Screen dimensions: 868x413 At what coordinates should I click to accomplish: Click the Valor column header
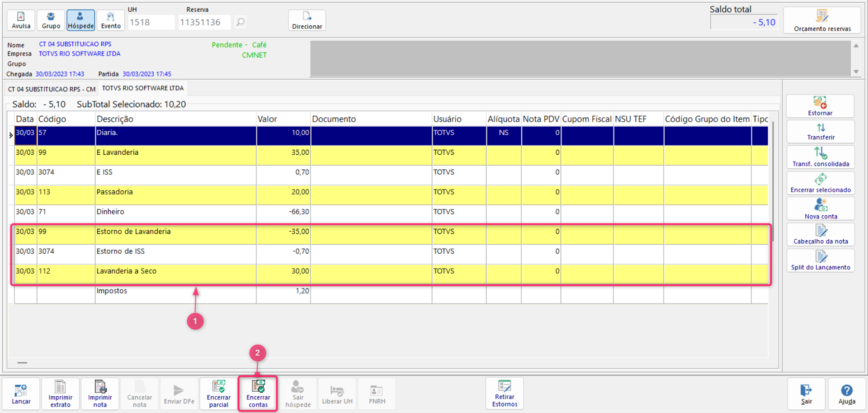283,119
